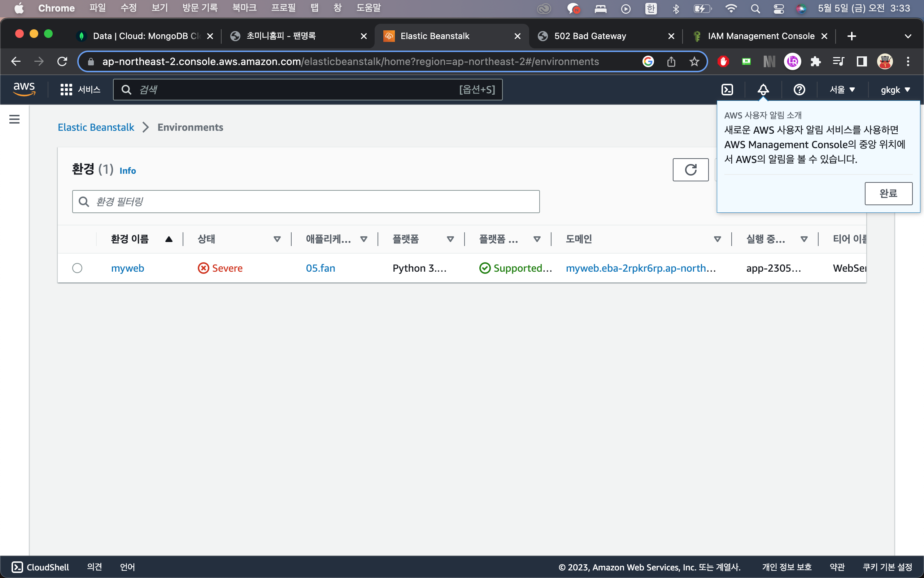Launch CloudShell from the top navigation bar

(727, 90)
